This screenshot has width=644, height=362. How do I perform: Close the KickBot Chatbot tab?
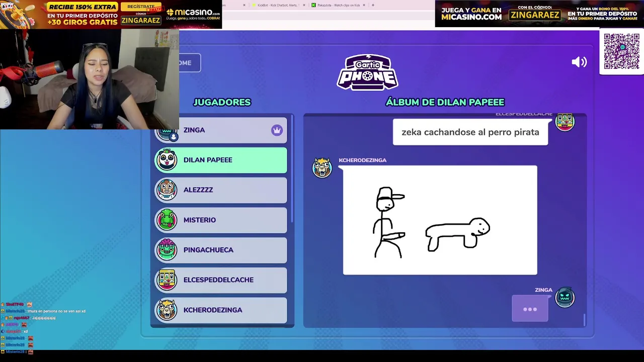pos(304,5)
